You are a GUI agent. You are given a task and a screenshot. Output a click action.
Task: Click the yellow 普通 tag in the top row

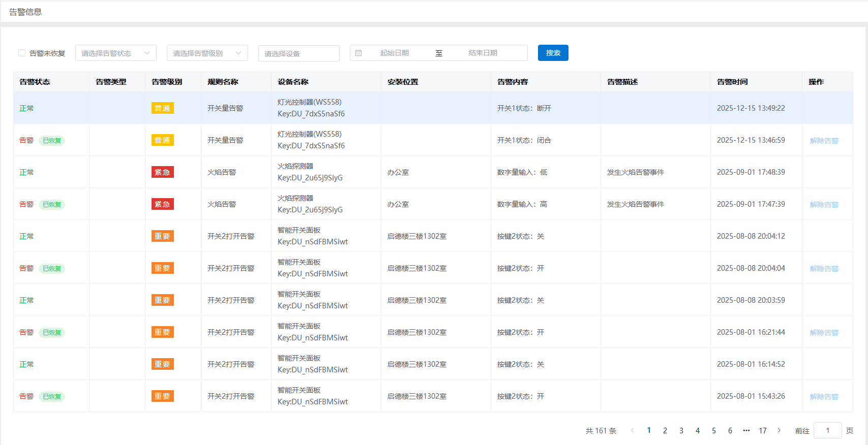point(162,108)
